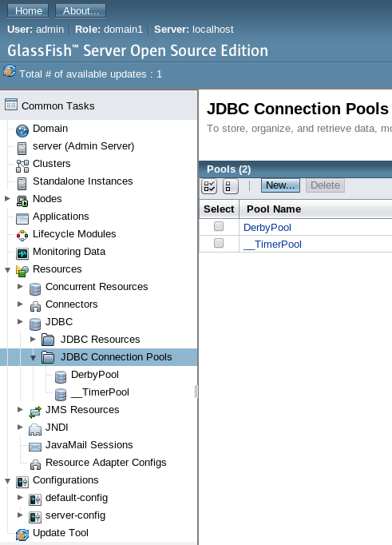Screen dimensions: 392x545
Task: Select Lifecycle Modules tree item
Action: (74, 234)
